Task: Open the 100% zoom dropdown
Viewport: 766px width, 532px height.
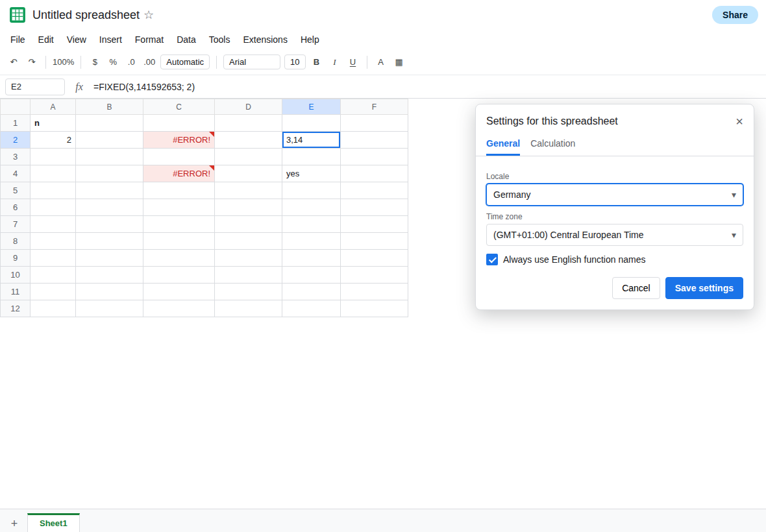Action: click(64, 62)
